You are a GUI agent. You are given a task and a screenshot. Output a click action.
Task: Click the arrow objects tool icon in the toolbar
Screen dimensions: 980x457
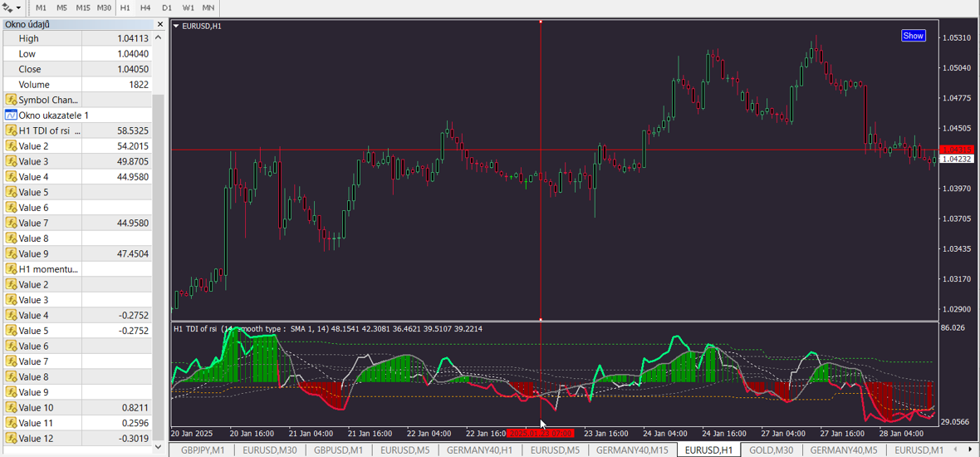pyautogui.click(x=7, y=8)
